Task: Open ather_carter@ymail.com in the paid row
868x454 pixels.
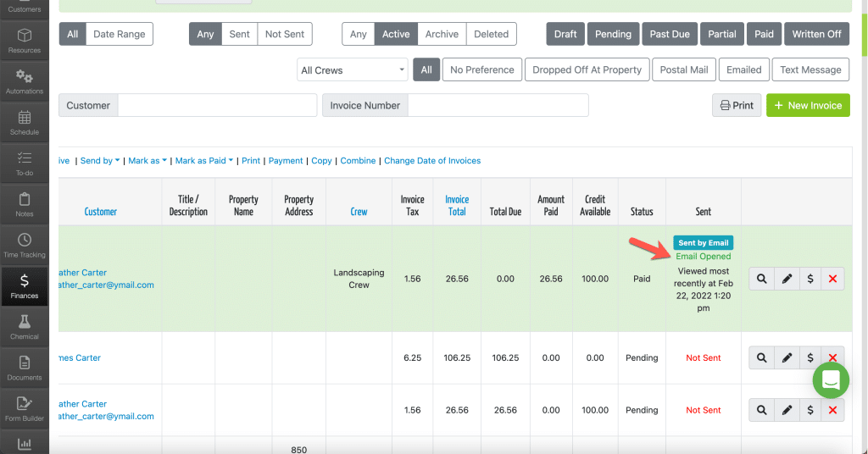Action: [x=106, y=285]
